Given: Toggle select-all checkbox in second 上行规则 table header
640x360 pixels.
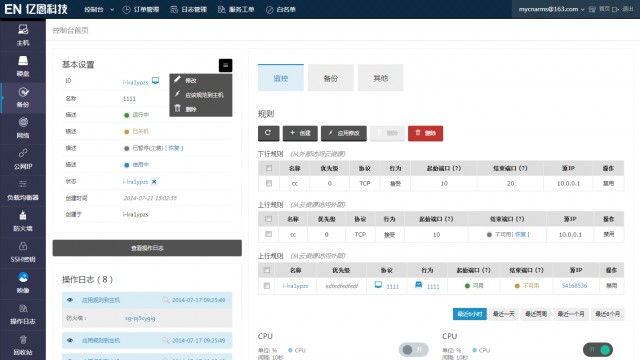Looking at the screenshot, I should [267, 270].
